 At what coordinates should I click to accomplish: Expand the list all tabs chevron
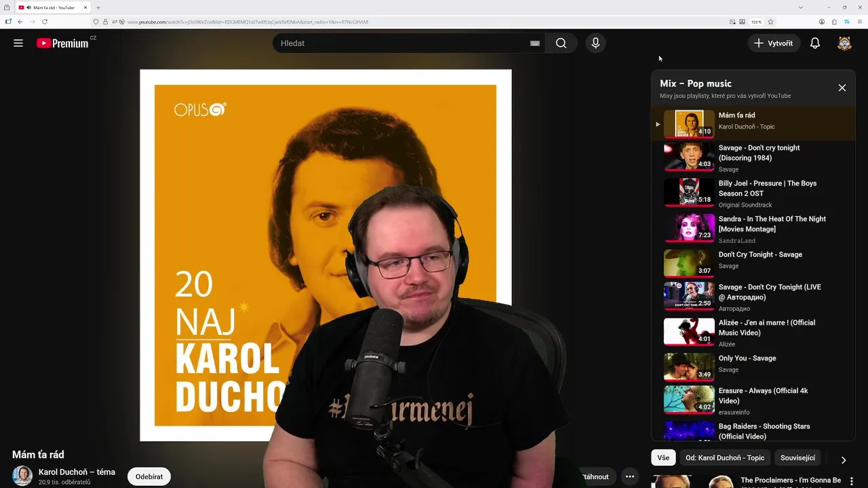801,7
